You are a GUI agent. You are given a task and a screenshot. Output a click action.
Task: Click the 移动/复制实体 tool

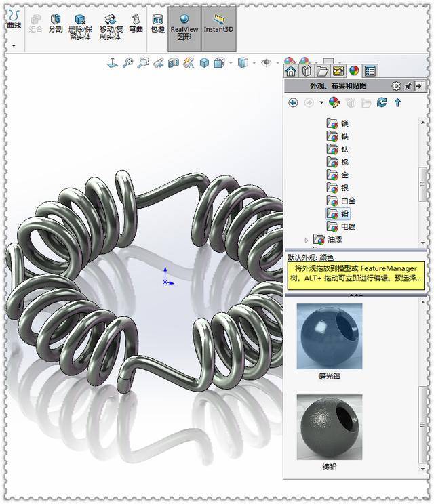click(x=111, y=27)
